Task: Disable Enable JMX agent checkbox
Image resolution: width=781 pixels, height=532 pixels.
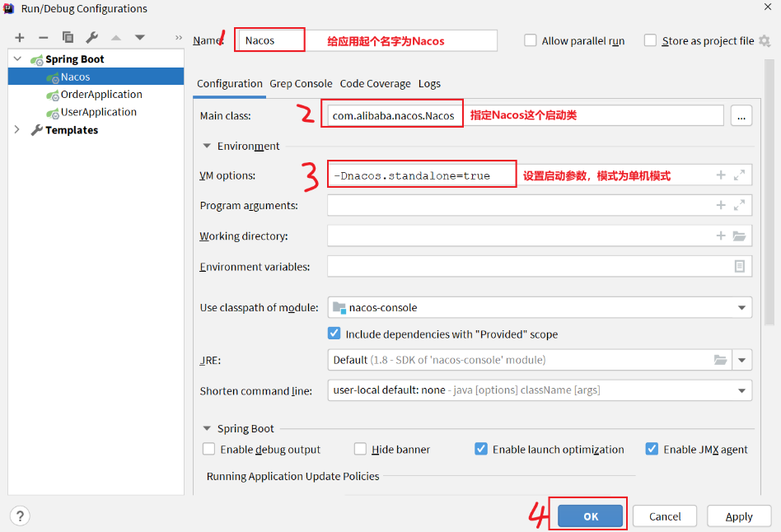Action: point(652,449)
